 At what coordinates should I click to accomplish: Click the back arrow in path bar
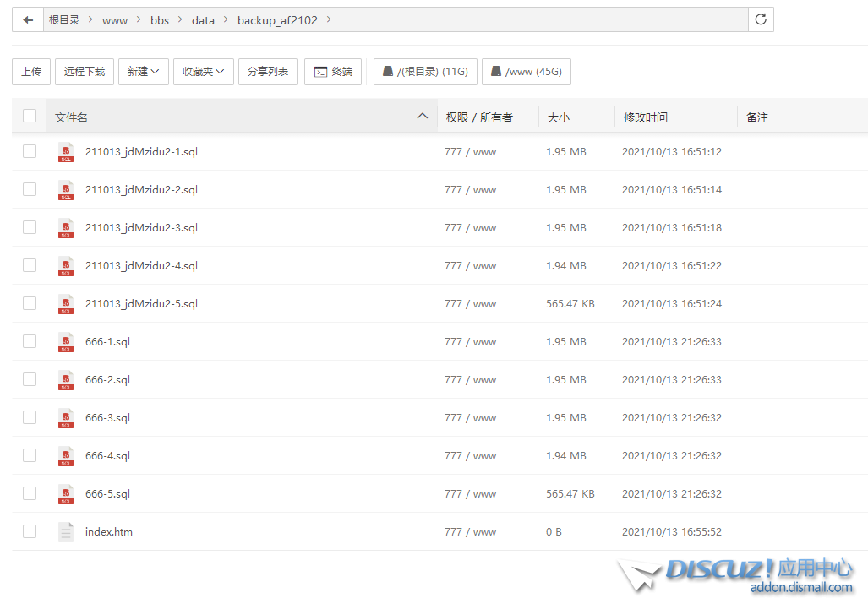28,19
